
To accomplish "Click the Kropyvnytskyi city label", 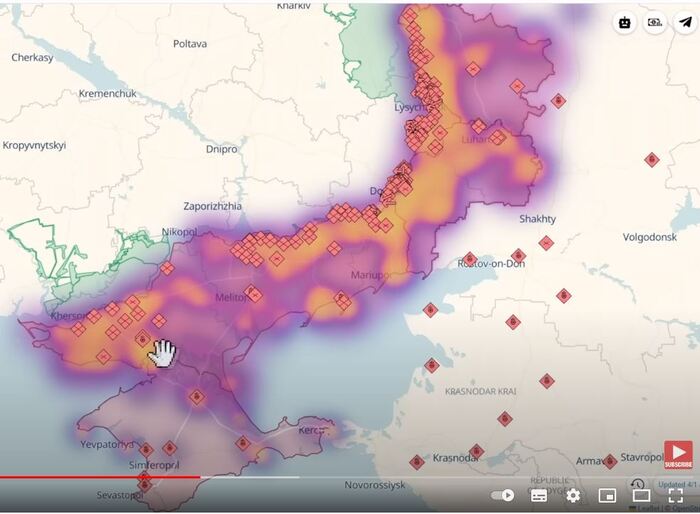I will click(34, 146).
